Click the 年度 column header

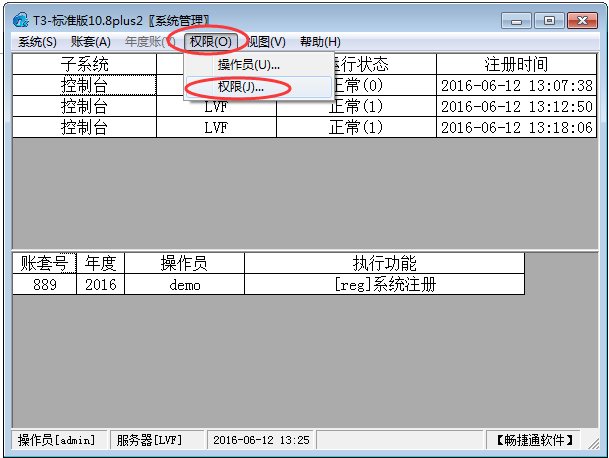[101, 263]
